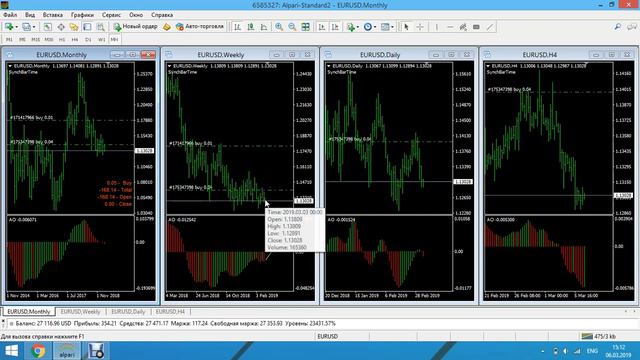Expand the new chart dropdown arrow
This screenshot has height=360, width=640.
tap(16, 27)
